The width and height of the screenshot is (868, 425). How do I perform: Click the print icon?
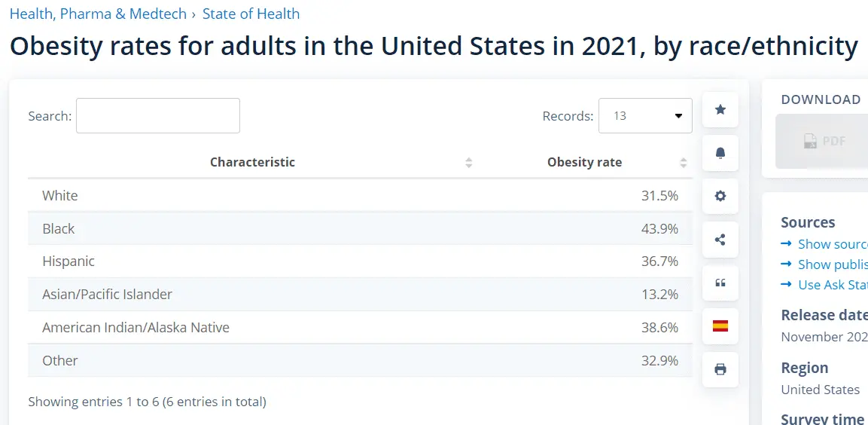click(720, 369)
